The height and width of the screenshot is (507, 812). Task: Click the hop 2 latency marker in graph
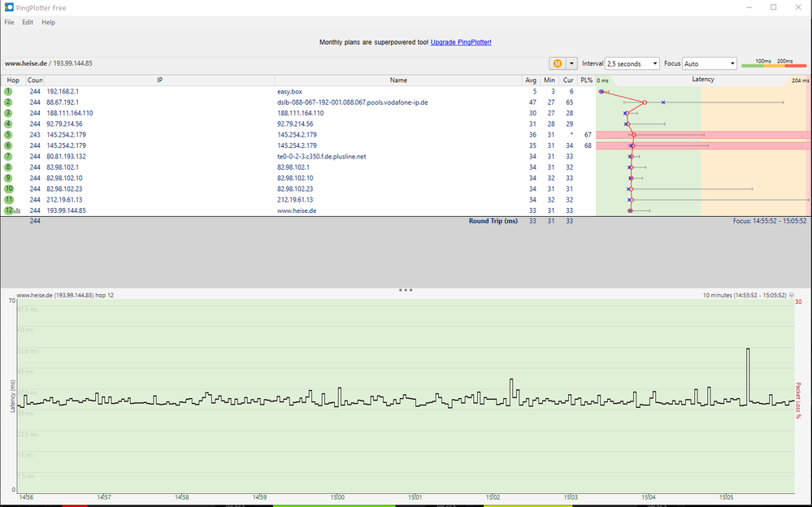[645, 102]
